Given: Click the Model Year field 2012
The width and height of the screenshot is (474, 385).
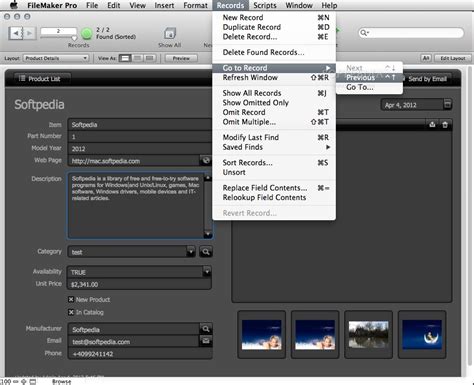Looking at the screenshot, I should (x=140, y=149).
